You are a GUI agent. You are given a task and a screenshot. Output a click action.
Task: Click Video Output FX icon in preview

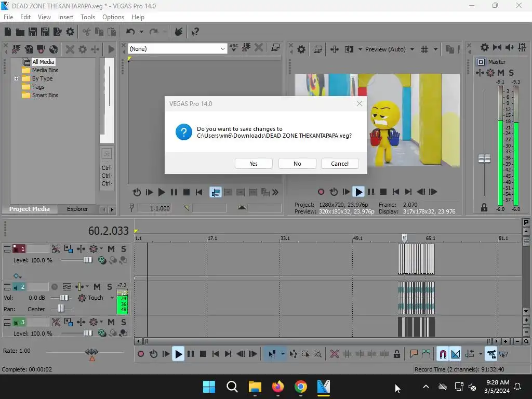[x=335, y=49]
